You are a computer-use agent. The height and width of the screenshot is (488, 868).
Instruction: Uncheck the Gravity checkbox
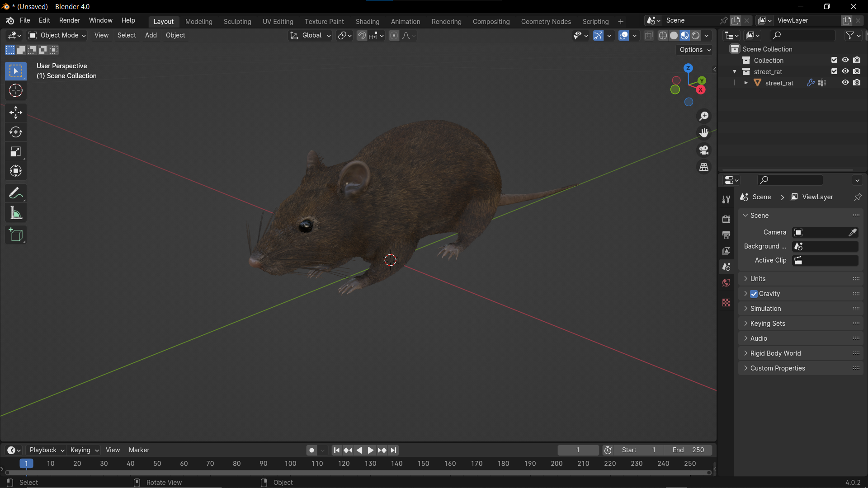click(754, 294)
